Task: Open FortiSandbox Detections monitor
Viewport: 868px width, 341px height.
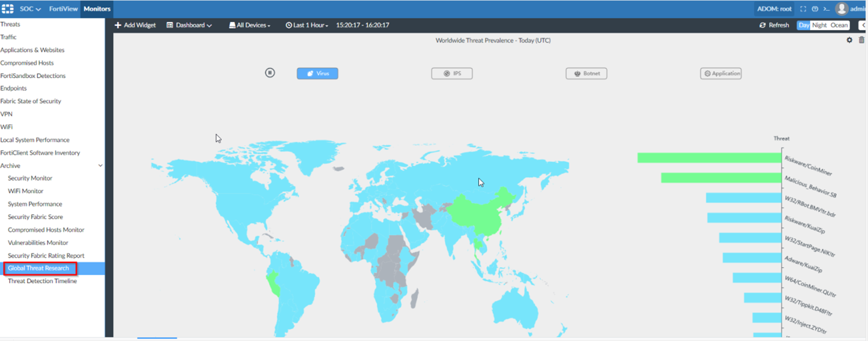Action: 33,76
